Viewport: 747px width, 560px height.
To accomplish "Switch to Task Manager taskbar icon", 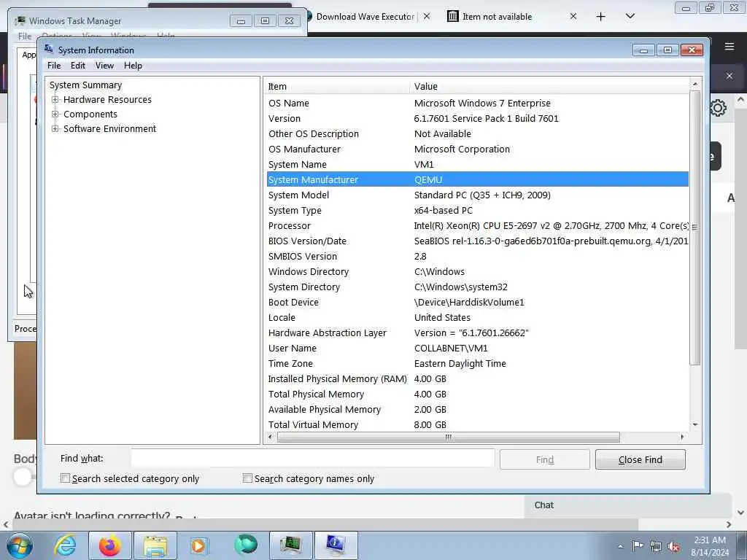I will coord(290,545).
